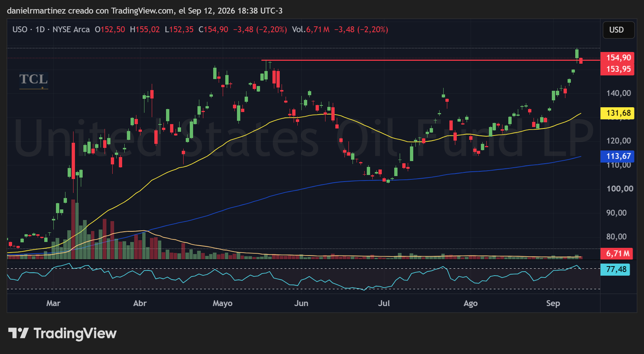Click the O152,50 open value
The width and height of the screenshot is (644, 354).
pyautogui.click(x=110, y=30)
